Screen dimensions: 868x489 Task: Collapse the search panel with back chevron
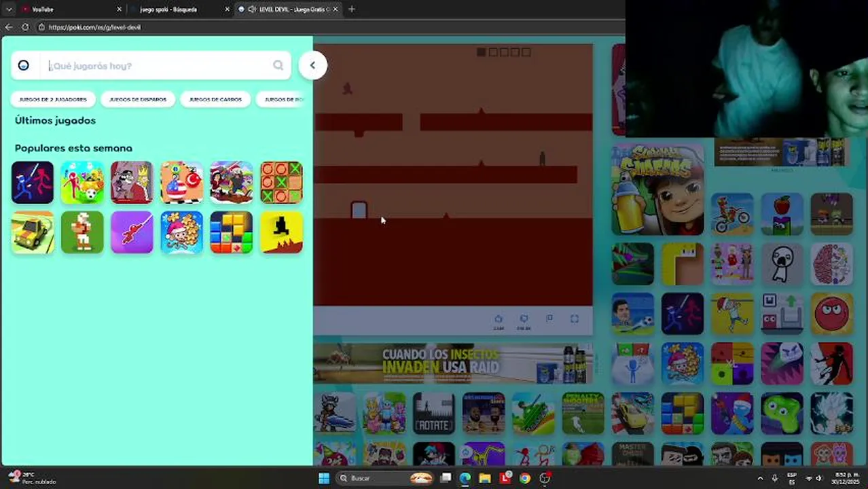312,65
